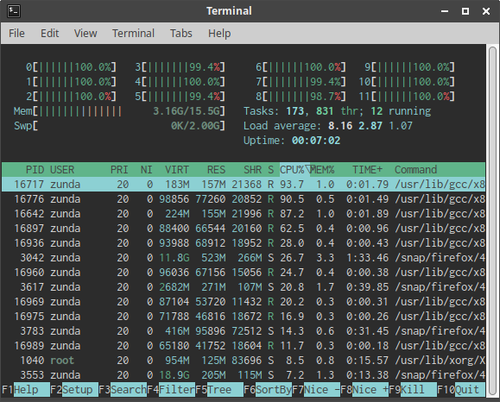The image size is (500, 402).
Task: Open the Help menu
Action: point(219,33)
